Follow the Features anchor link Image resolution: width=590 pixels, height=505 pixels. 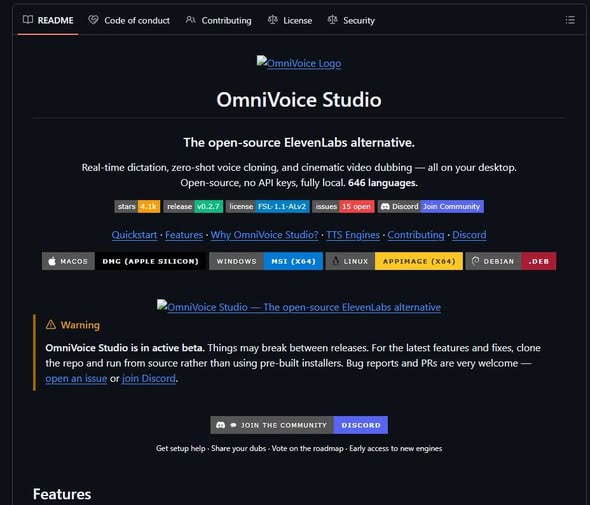tap(184, 235)
